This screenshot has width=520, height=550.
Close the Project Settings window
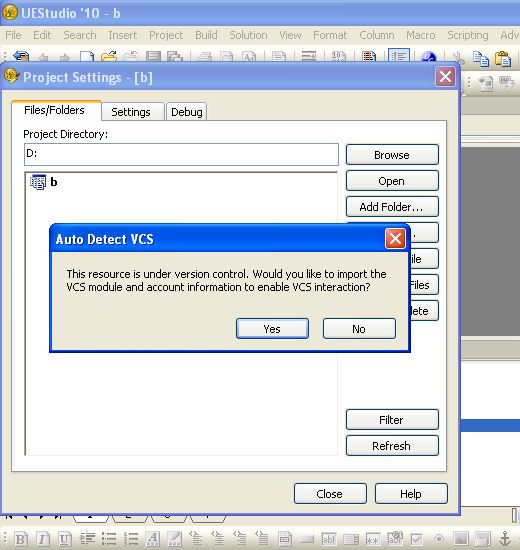pos(445,76)
